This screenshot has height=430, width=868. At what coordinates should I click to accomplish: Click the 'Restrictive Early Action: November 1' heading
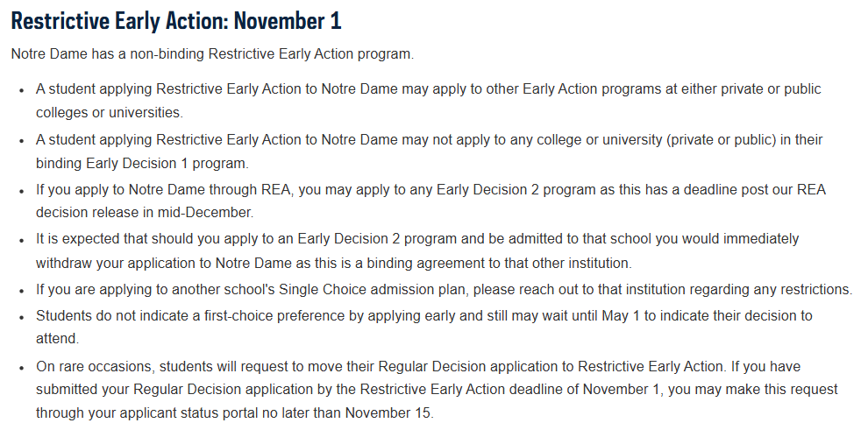tap(176, 21)
